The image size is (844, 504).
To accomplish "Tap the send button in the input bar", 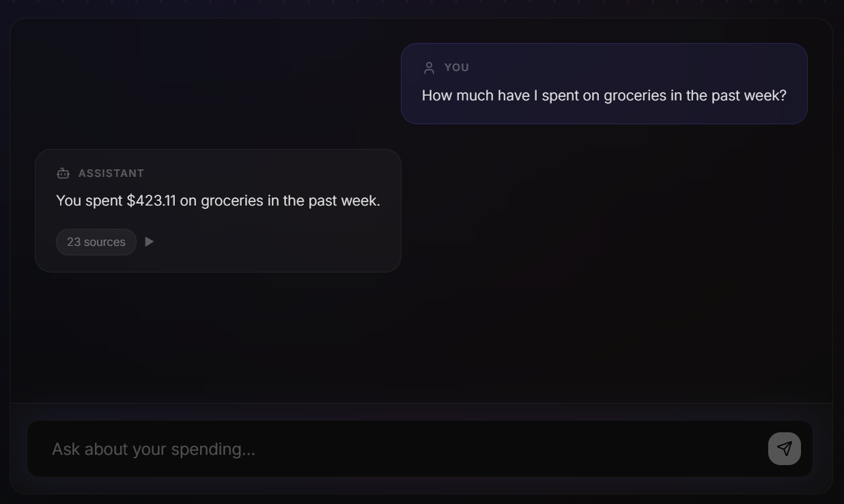I will 784,449.
